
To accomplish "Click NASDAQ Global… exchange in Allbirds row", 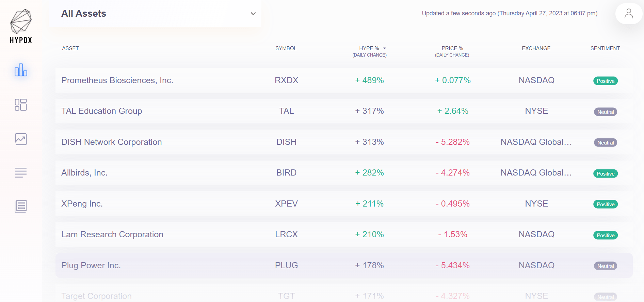I will (x=536, y=173).
